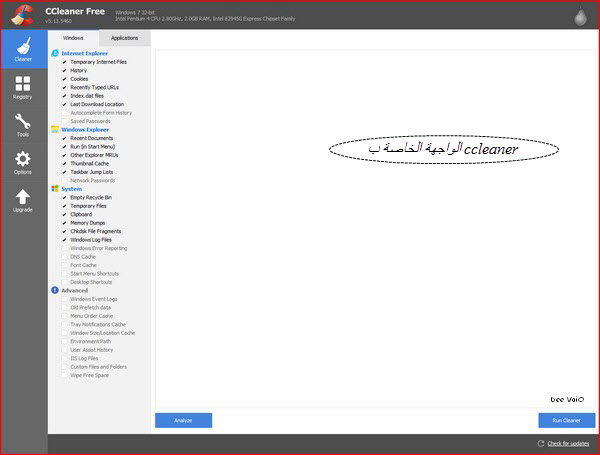Click the Piriform pear icon
600x455 pixels.
coord(580,16)
